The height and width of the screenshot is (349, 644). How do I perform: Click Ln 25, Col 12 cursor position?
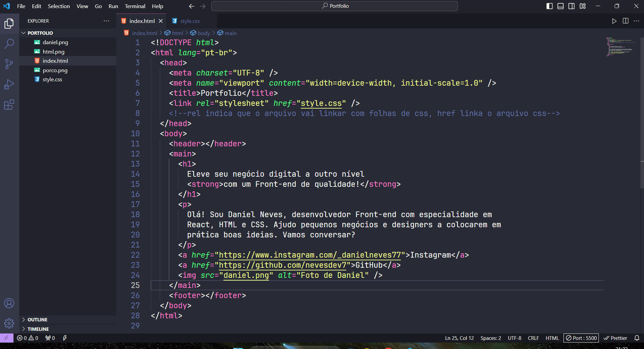(x=459, y=338)
